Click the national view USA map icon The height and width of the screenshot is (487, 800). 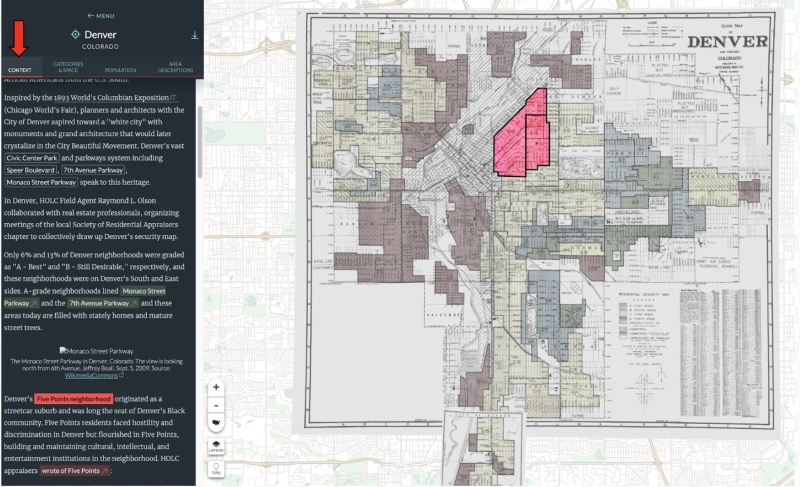click(216, 423)
